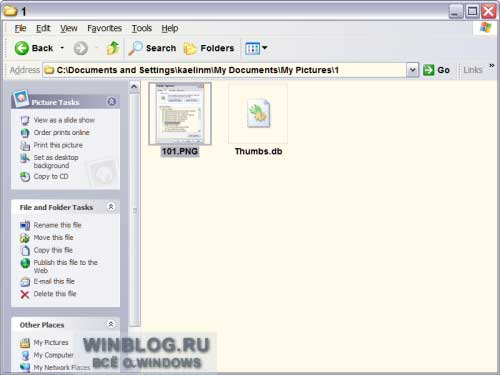Click the slide show icon
The image size is (500, 375).
click(25, 120)
